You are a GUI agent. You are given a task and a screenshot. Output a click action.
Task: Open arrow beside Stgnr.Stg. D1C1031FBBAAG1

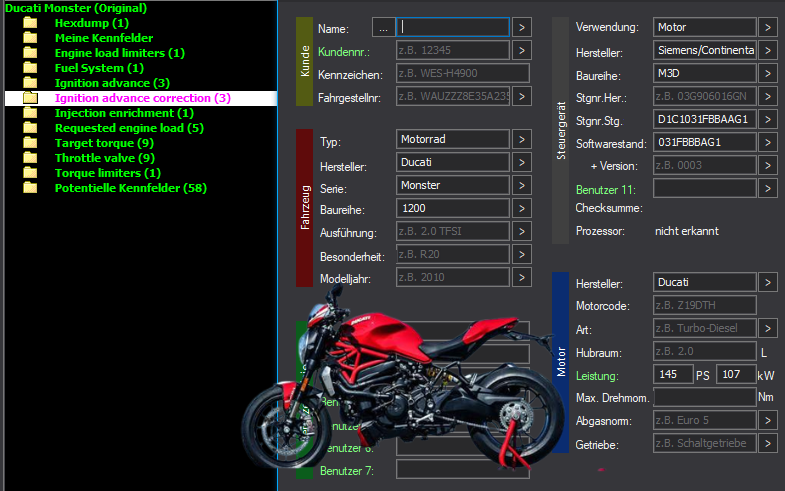coord(767,119)
